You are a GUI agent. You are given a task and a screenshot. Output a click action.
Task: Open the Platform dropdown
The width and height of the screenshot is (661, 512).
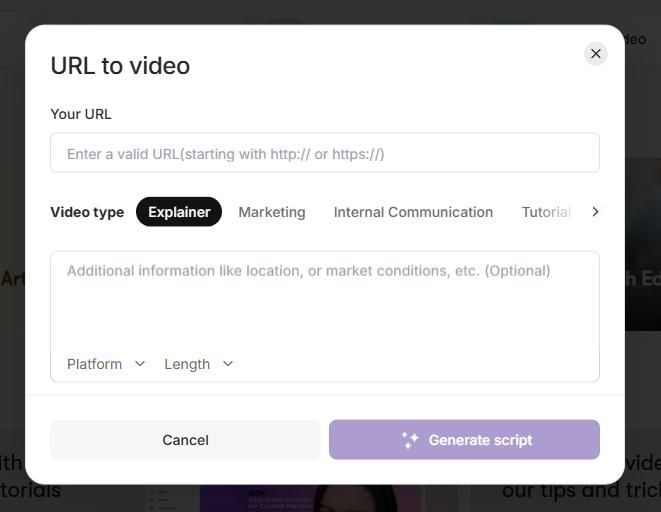106,364
